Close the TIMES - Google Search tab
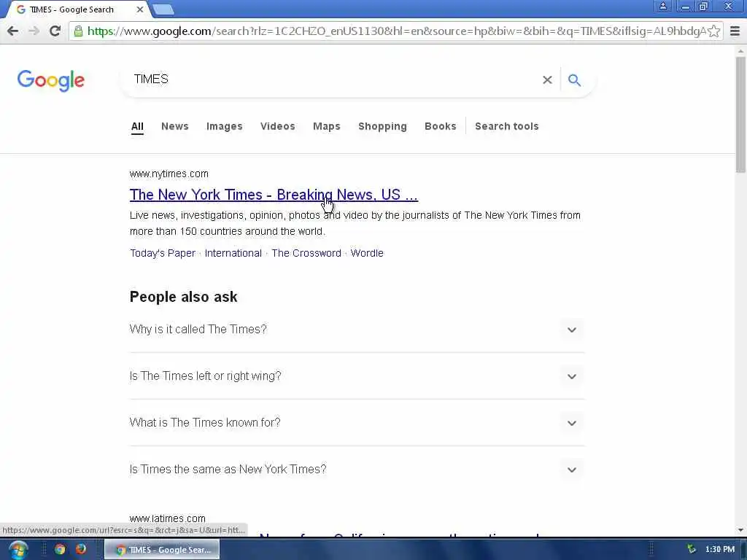The image size is (747, 560). (140, 9)
